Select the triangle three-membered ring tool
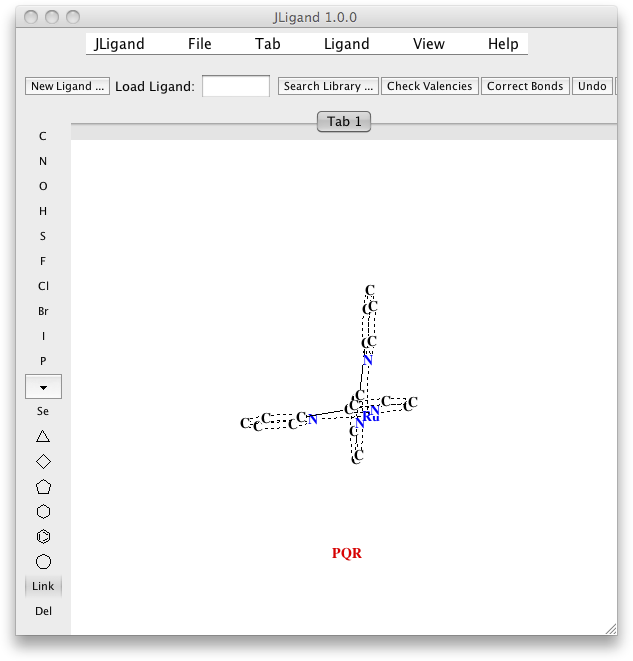Screen dimensions: 633x661 click(x=43, y=436)
